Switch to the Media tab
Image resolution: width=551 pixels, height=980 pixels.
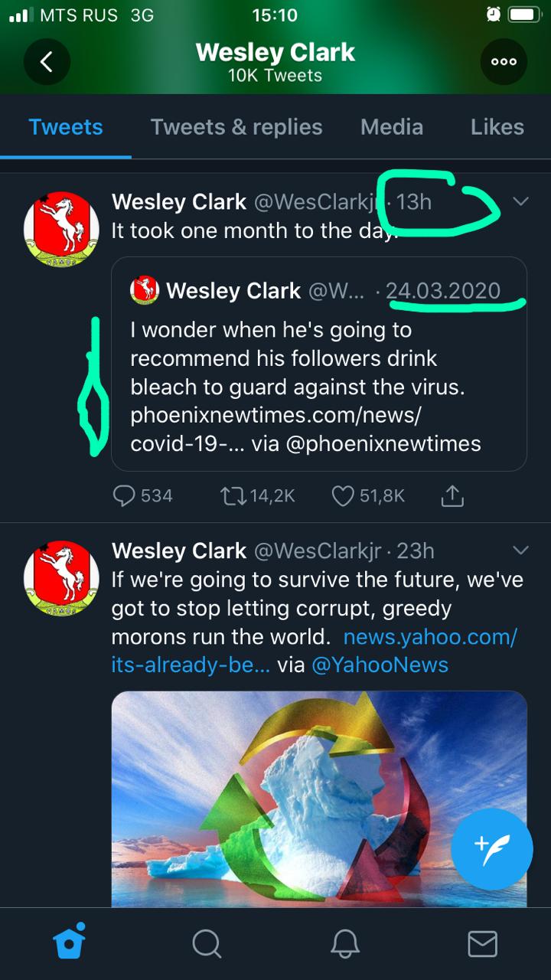[392, 127]
